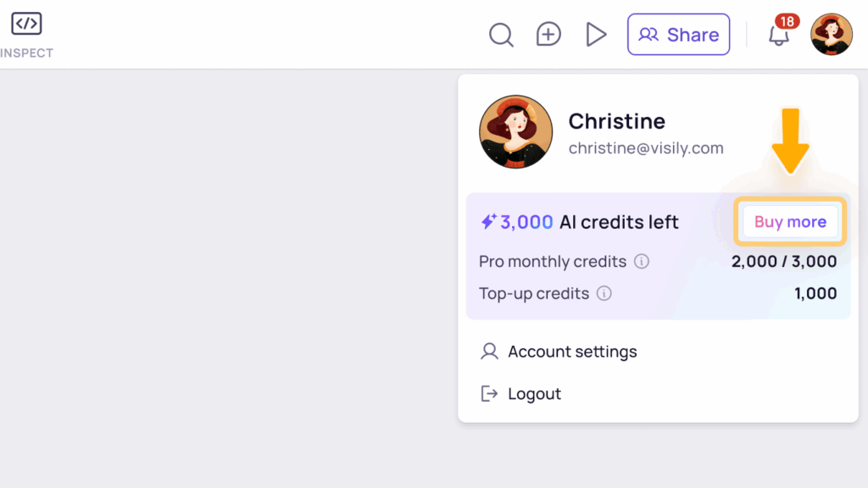Open Account settings from the profile menu

[x=572, y=352]
